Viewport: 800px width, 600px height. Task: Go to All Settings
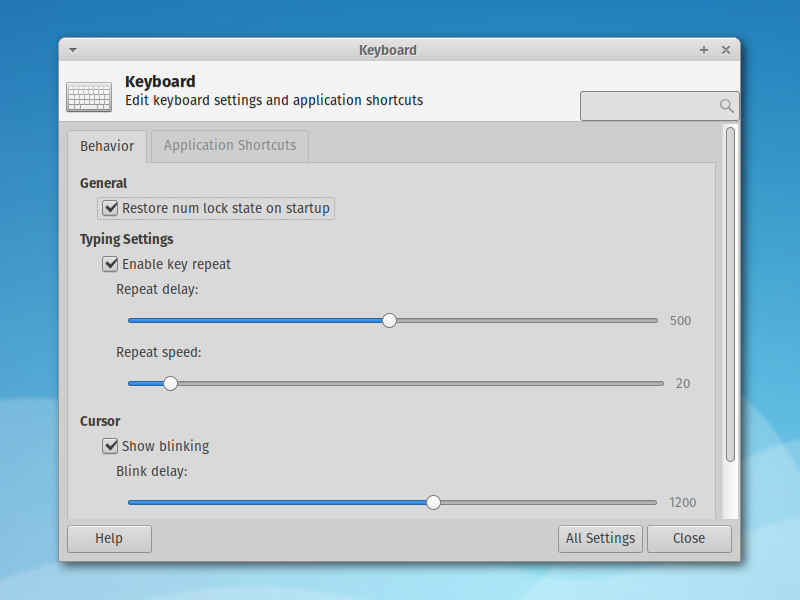tap(600, 538)
